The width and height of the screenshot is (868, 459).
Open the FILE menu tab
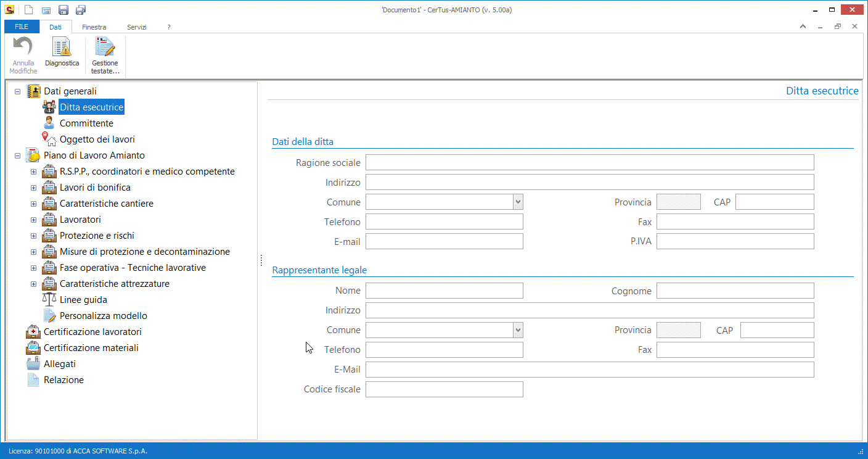pyautogui.click(x=22, y=27)
